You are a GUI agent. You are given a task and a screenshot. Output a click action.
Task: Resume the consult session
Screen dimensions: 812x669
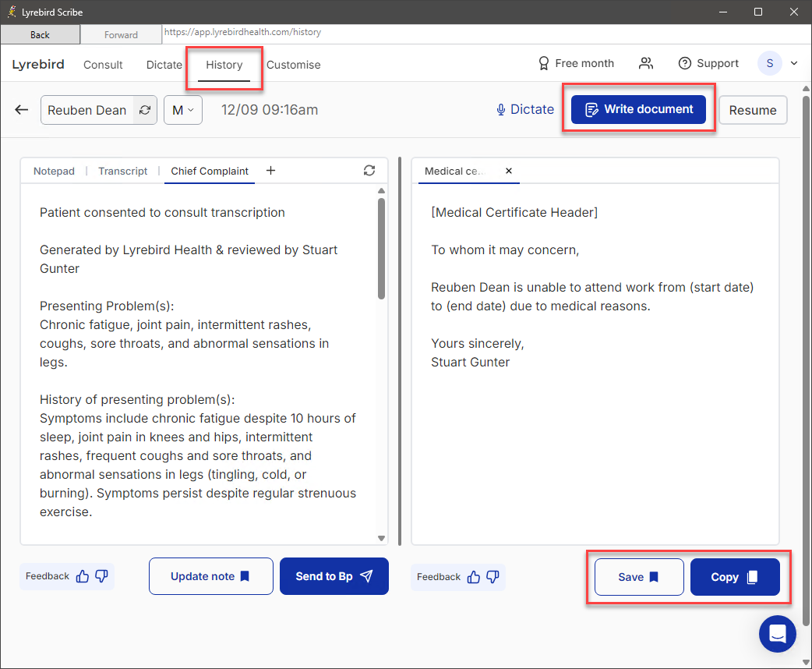(x=753, y=110)
